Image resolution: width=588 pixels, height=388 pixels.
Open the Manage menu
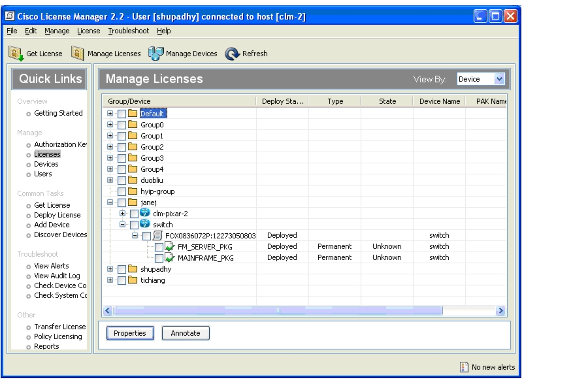click(x=57, y=31)
